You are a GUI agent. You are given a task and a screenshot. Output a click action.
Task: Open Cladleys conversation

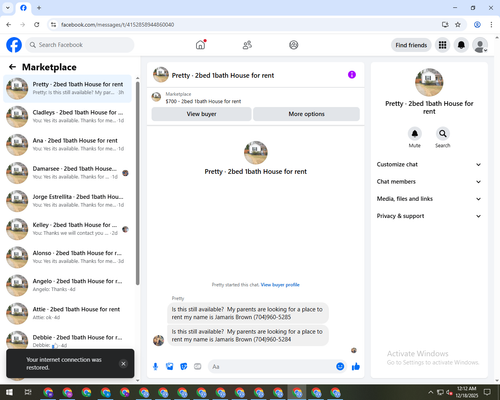67,117
